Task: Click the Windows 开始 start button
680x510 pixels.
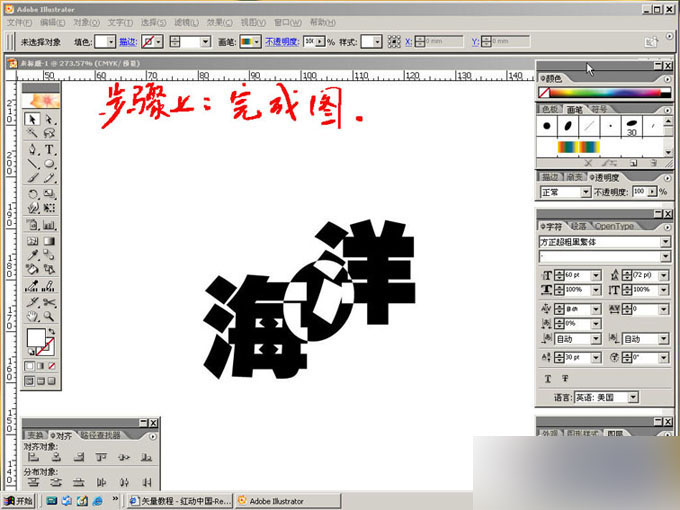Action: (18, 501)
